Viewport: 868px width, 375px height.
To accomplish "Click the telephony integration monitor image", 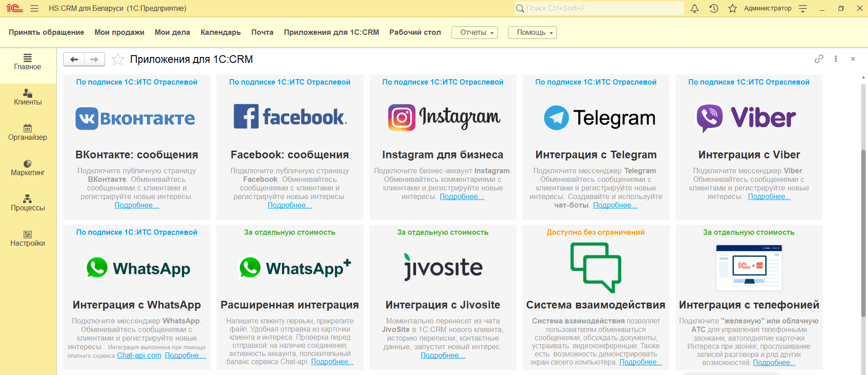I will [749, 268].
